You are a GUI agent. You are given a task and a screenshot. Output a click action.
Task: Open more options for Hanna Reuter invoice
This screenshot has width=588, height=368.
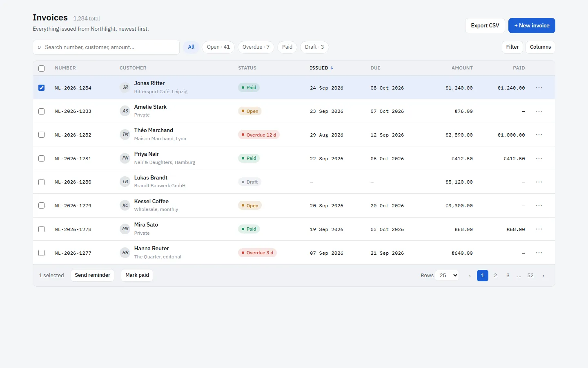click(539, 253)
